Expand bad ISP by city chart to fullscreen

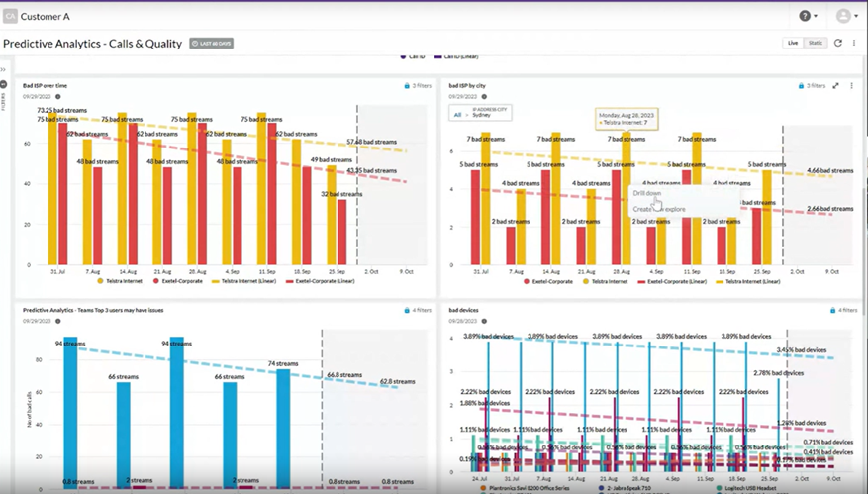pos(836,86)
